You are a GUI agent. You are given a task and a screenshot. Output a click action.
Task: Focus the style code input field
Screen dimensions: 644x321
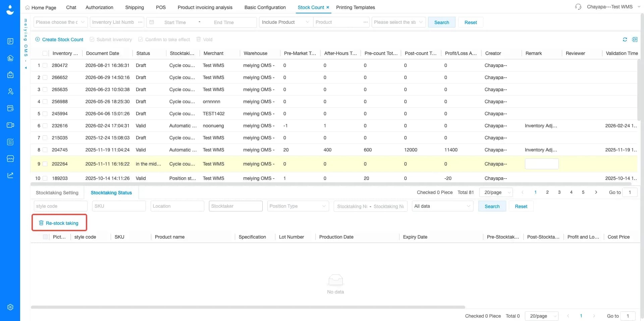tap(60, 206)
